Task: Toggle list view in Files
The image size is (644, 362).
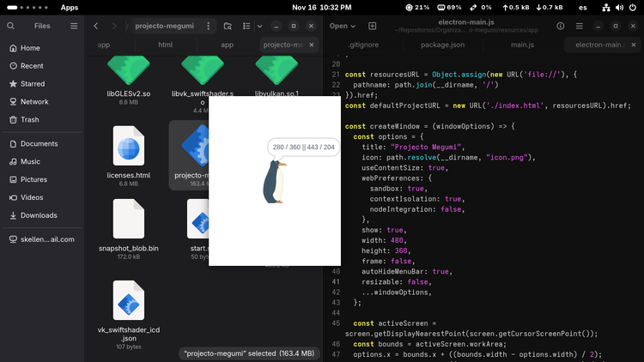Action: (x=246, y=26)
